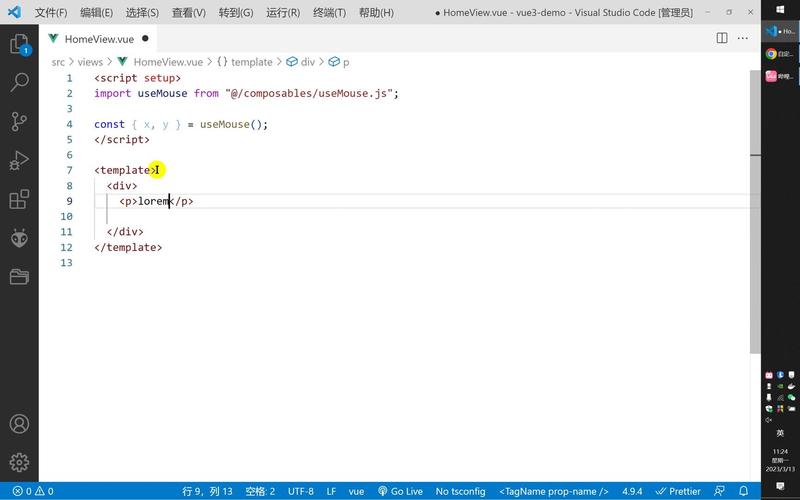Viewport: 800px width, 500px height.
Task: Expand the views breadcrumb
Action: click(x=90, y=62)
